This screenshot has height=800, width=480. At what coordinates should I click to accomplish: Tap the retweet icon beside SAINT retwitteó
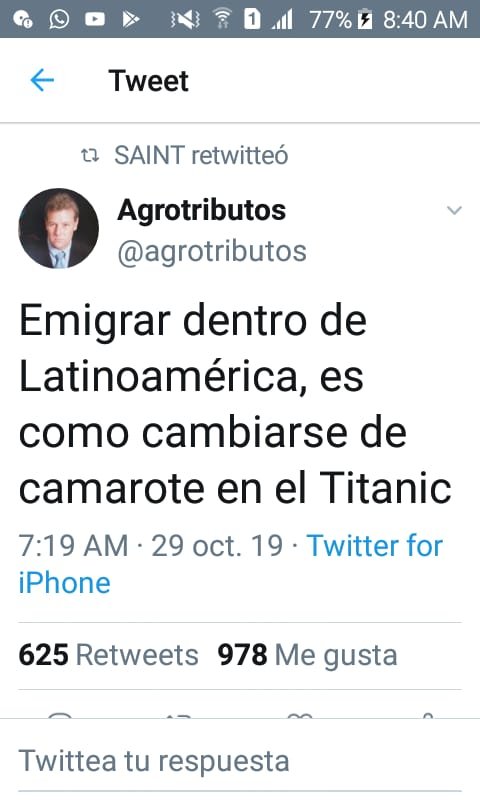point(90,155)
